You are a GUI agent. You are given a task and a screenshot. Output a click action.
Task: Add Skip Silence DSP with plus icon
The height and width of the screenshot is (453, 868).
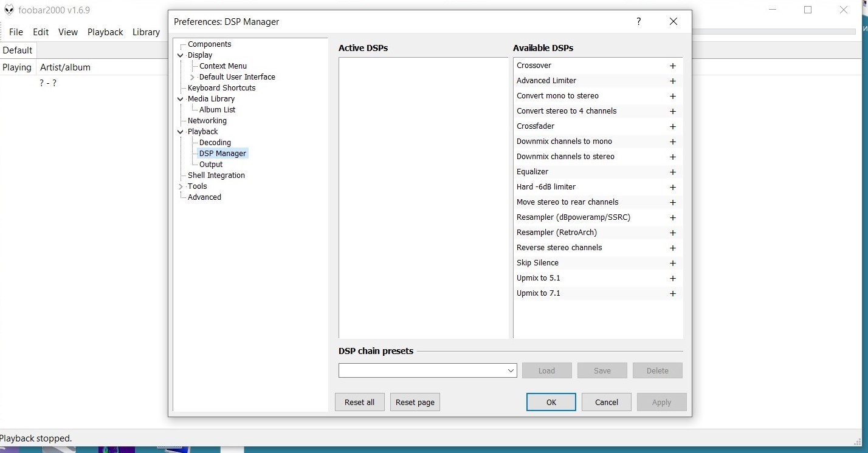673,263
